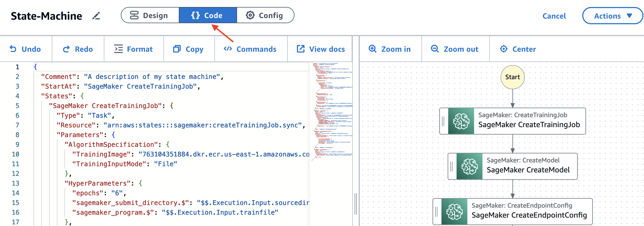Screen dimensions: 644x226
Task: Click the "Comment" key on line 2
Action: [59, 77]
